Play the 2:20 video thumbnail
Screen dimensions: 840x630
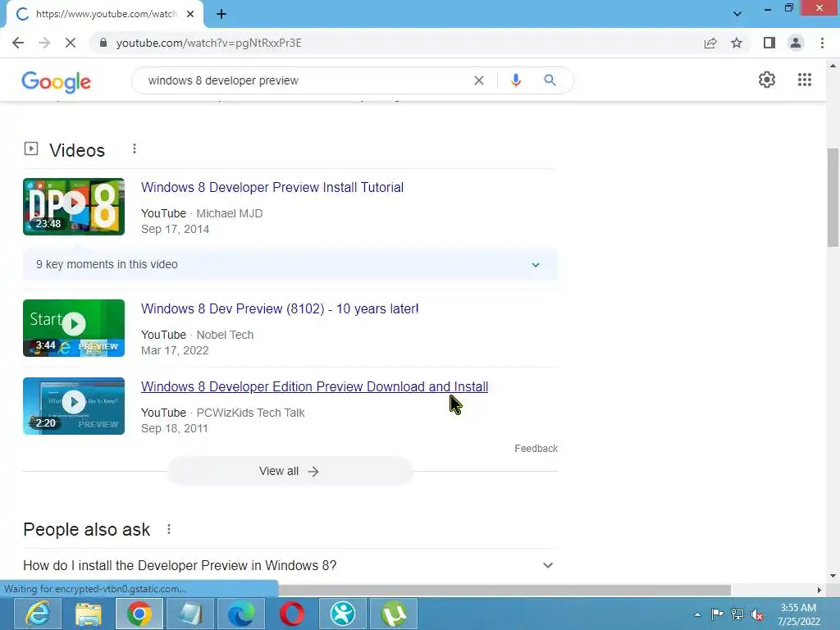click(74, 406)
